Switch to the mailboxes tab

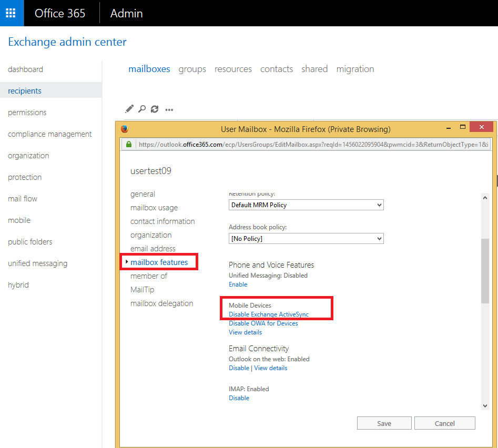point(149,69)
